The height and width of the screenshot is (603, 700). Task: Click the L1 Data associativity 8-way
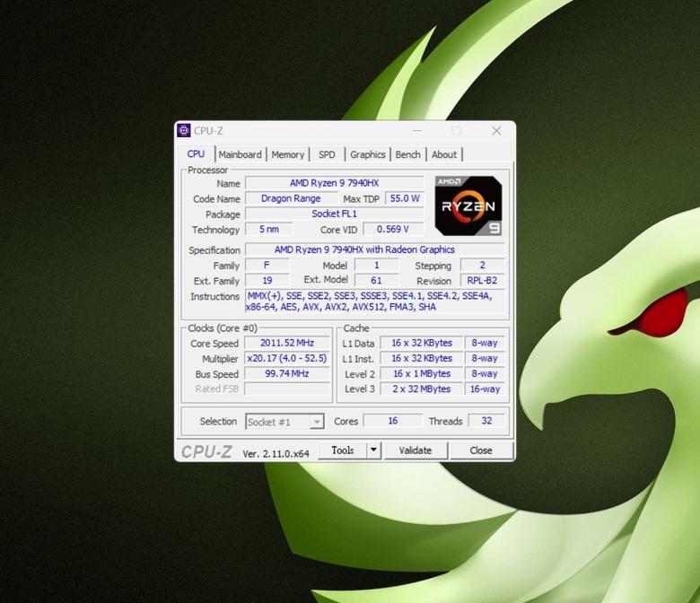(485, 343)
